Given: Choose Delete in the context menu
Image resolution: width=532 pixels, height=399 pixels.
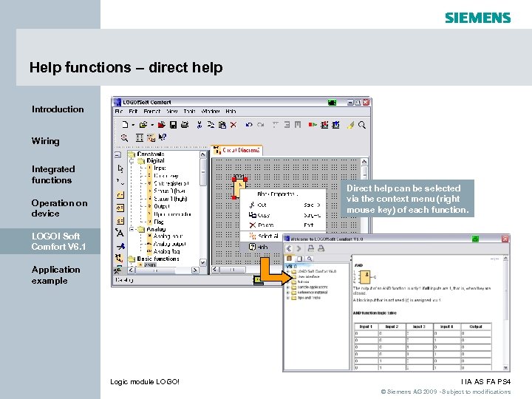Looking at the screenshot, I should pos(283,225).
